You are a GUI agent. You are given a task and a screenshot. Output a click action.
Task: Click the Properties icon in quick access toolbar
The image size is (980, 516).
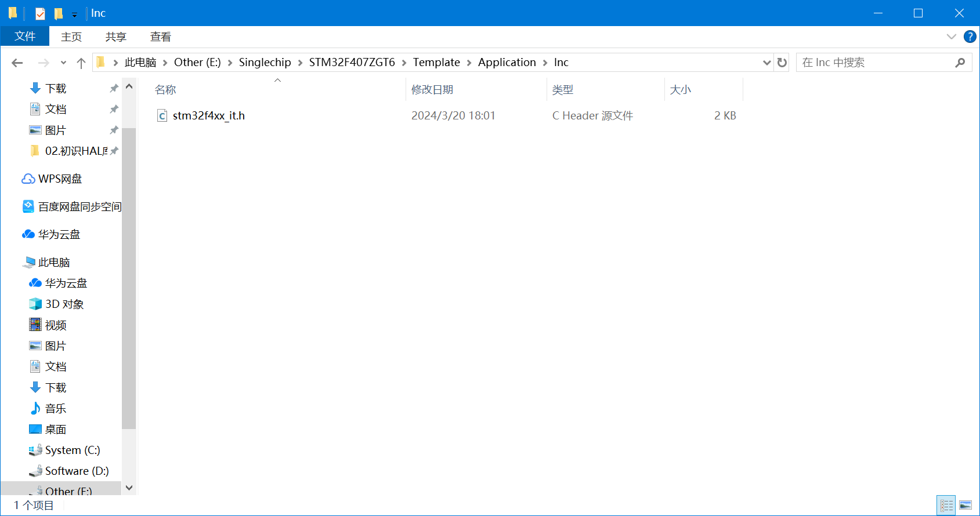(x=40, y=13)
